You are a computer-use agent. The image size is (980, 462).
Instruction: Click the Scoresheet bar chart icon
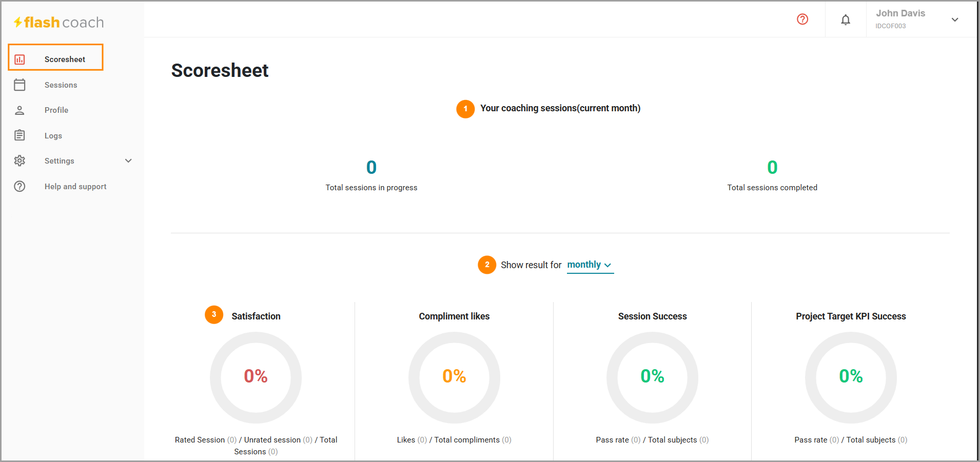tap(19, 59)
